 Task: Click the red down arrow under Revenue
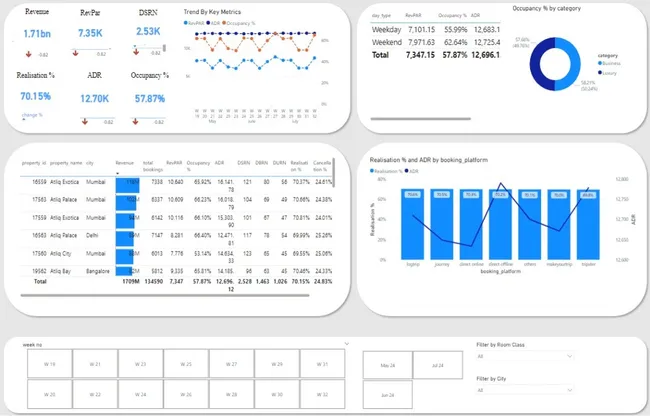(29, 54)
